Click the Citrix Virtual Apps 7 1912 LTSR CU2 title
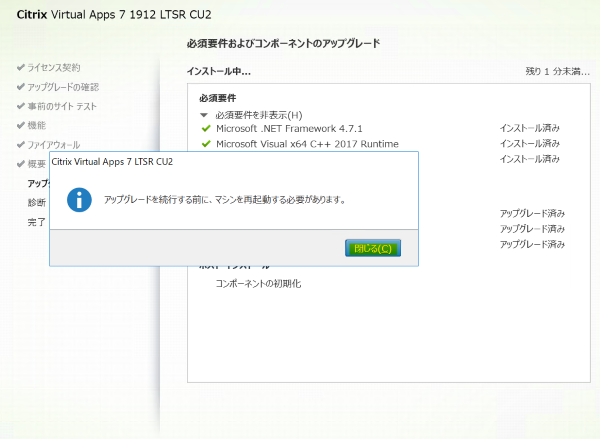Image resolution: width=600 pixels, height=439 pixels. [x=114, y=15]
